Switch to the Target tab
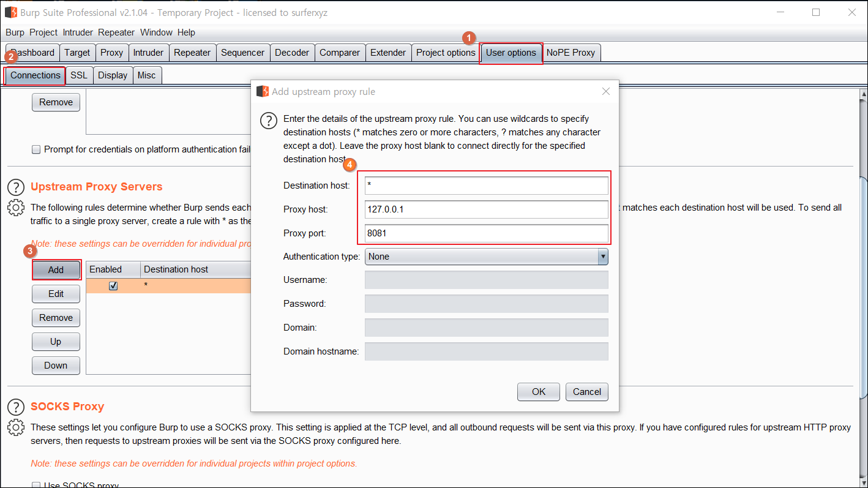 77,53
